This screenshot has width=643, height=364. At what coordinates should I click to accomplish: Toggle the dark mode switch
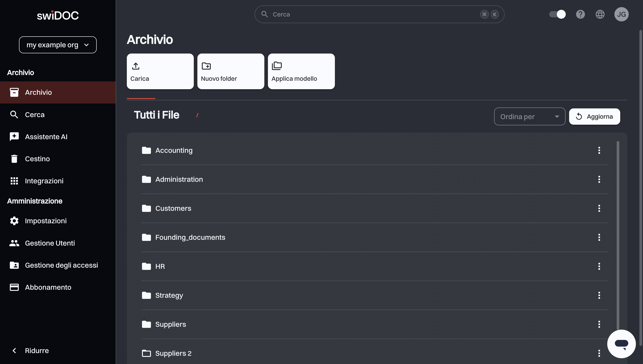557,14
